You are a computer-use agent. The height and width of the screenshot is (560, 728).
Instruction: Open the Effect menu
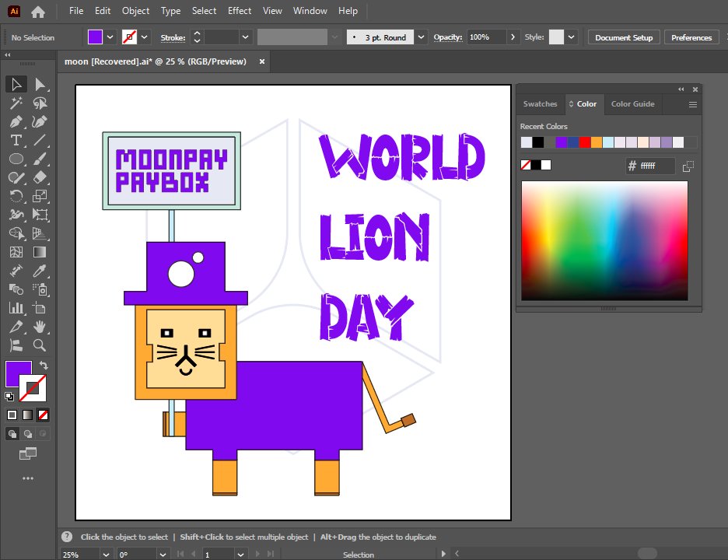(x=240, y=11)
